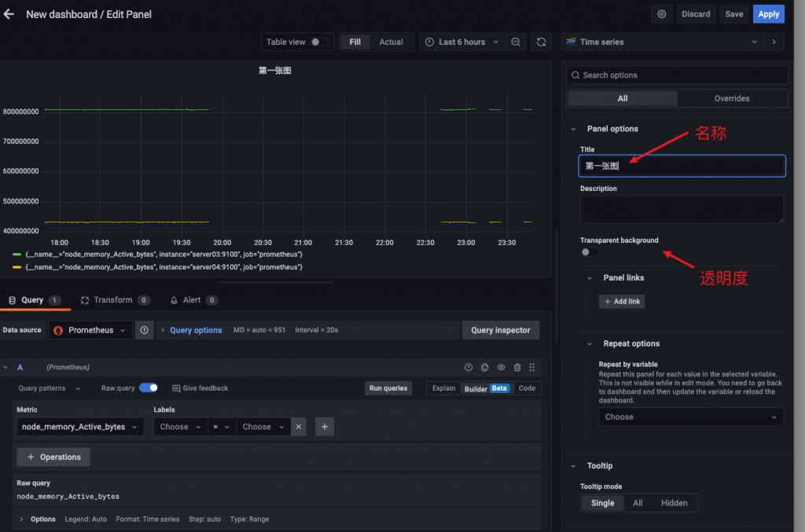Click Run queries
Viewport: 805px width, 532px height.
point(388,388)
